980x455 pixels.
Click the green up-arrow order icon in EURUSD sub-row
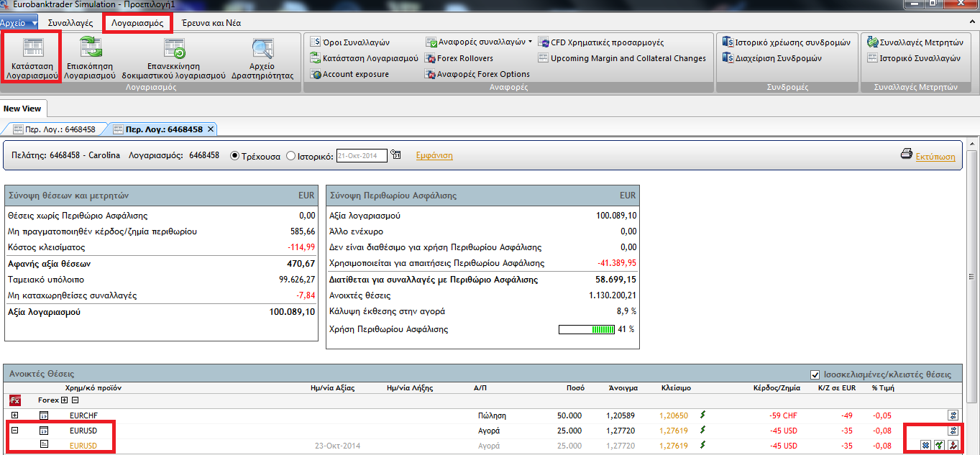[x=939, y=446]
